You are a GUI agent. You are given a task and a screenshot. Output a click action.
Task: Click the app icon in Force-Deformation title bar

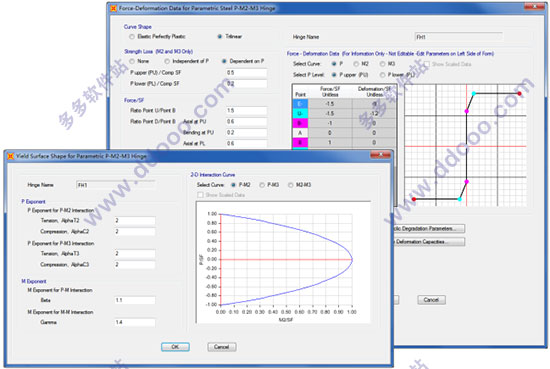pyautogui.click(x=113, y=8)
